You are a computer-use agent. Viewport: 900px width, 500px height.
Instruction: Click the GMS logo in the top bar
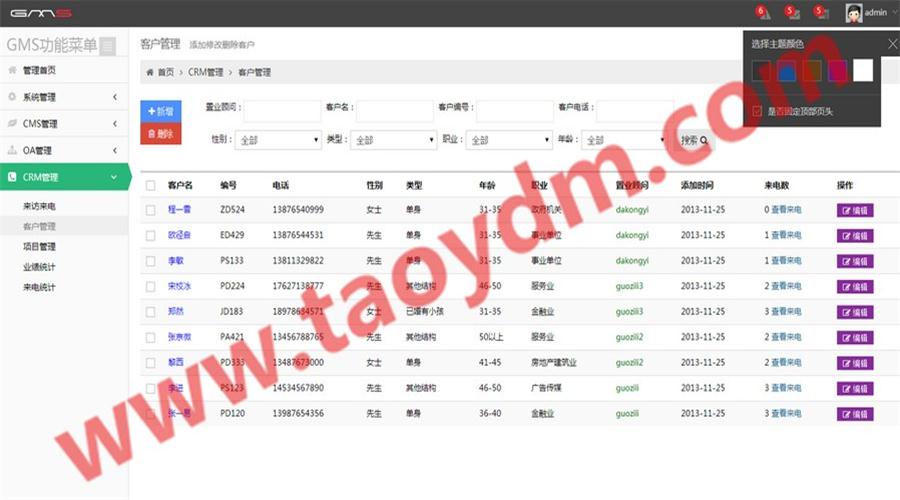coord(41,13)
